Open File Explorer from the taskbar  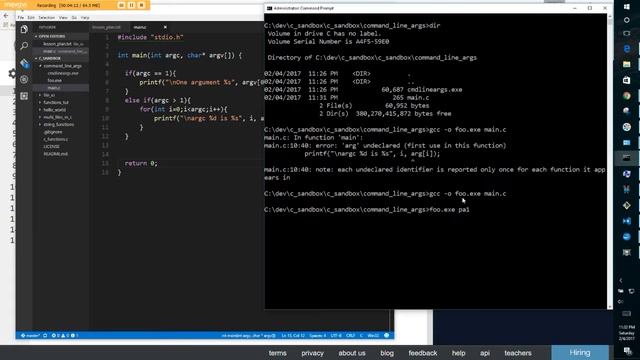[x=627, y=64]
